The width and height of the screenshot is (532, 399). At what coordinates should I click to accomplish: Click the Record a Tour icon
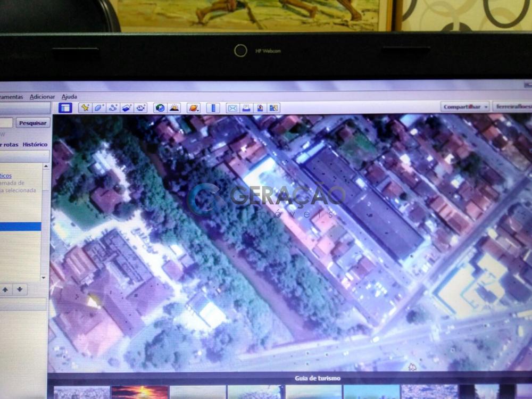[140, 108]
